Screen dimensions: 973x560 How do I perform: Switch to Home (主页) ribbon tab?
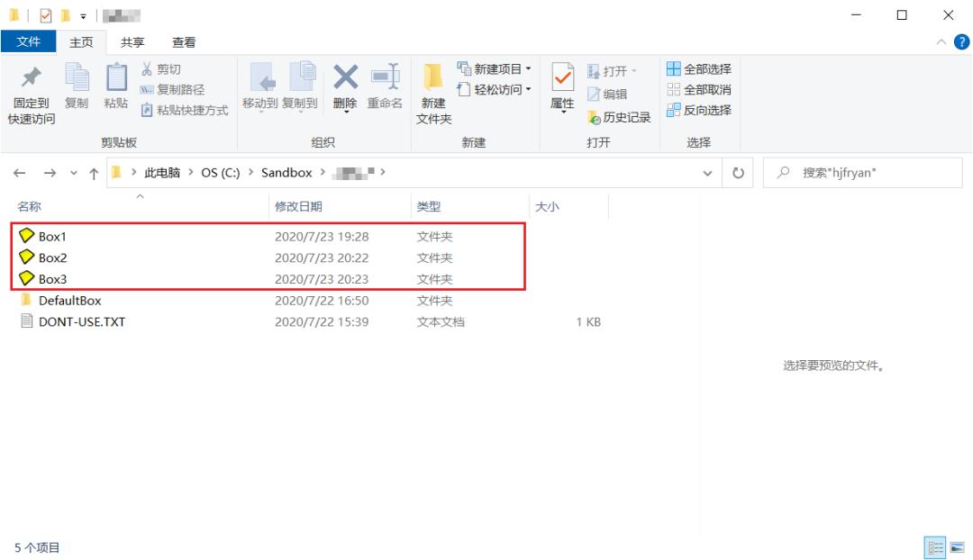click(81, 42)
